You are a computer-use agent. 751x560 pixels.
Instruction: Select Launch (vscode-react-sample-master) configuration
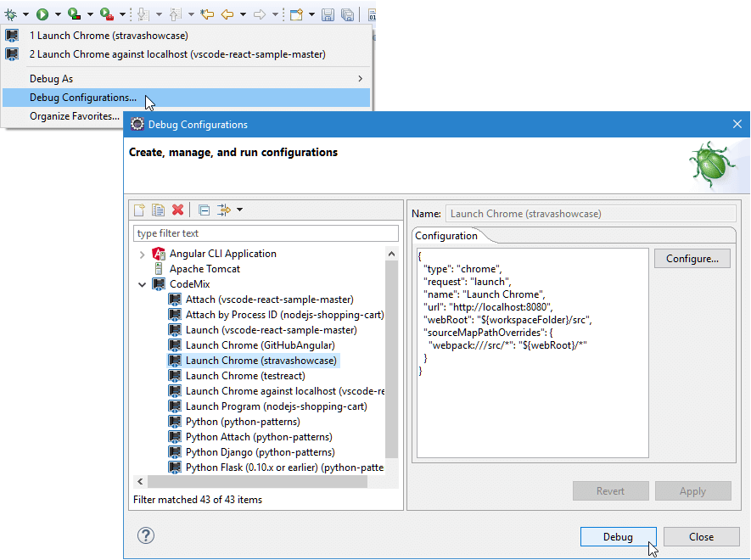tap(271, 330)
